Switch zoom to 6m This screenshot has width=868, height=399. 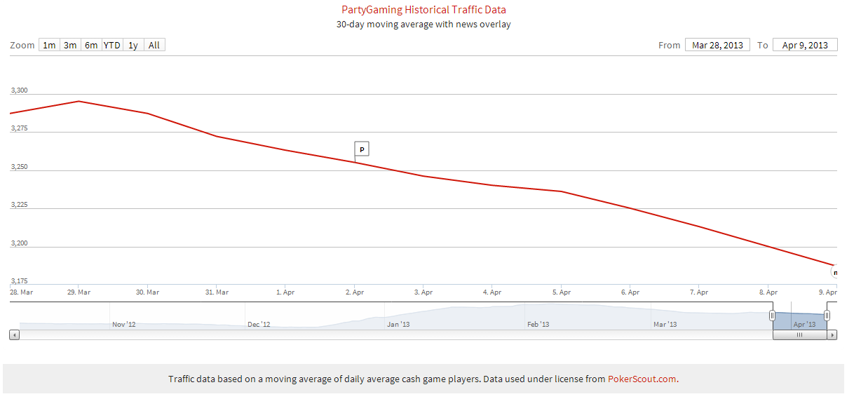coord(91,45)
